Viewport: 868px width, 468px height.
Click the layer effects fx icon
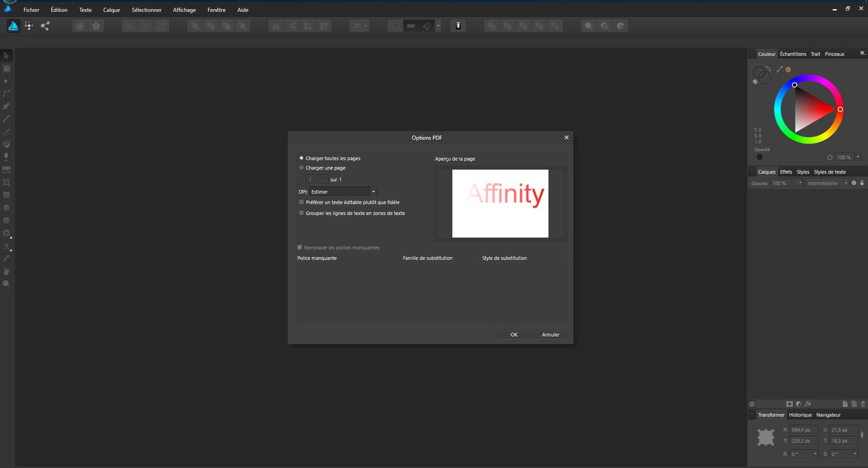click(808, 404)
